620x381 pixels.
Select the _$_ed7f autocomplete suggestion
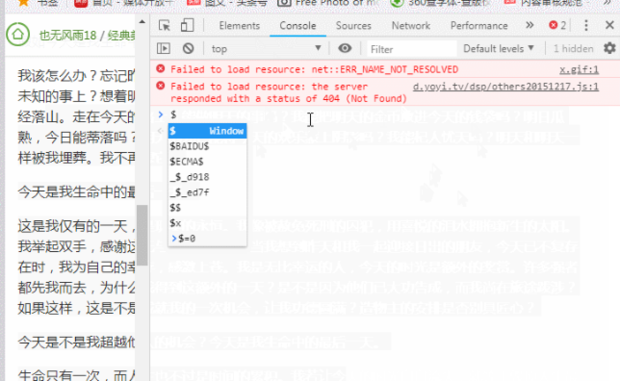coord(208,192)
